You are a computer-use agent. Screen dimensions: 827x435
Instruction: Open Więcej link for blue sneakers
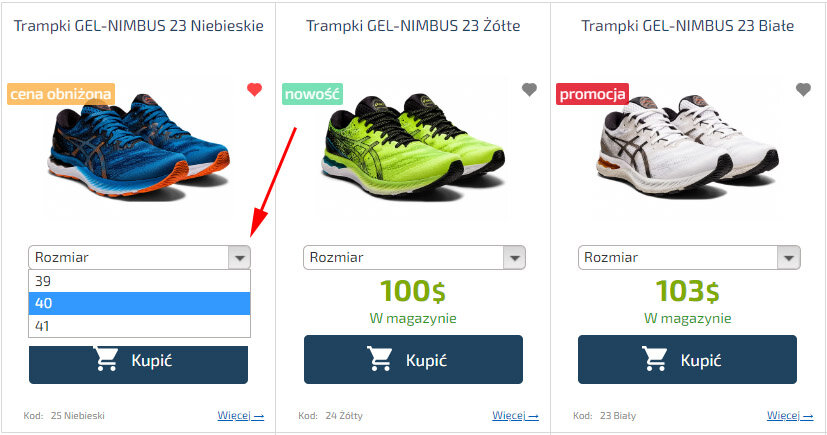pyautogui.click(x=241, y=415)
